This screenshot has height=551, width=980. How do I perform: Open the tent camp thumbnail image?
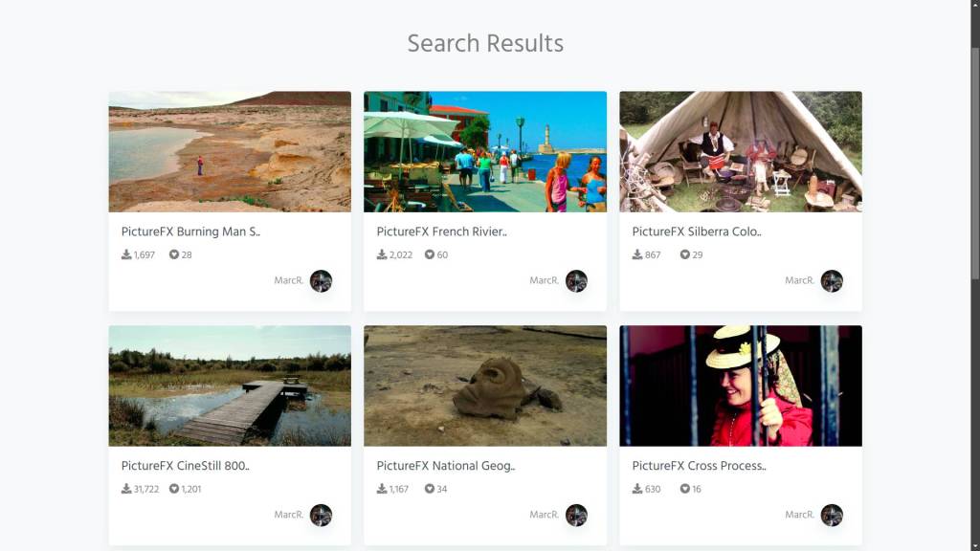point(741,152)
